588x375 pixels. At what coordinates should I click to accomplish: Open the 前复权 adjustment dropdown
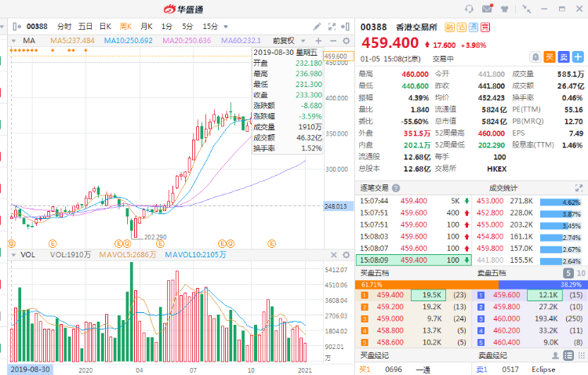point(286,40)
